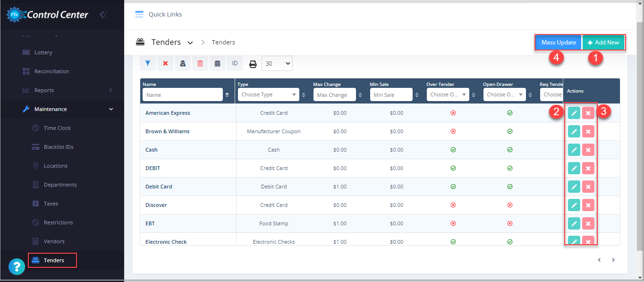
Task: Click the printer icon
Action: (x=253, y=64)
